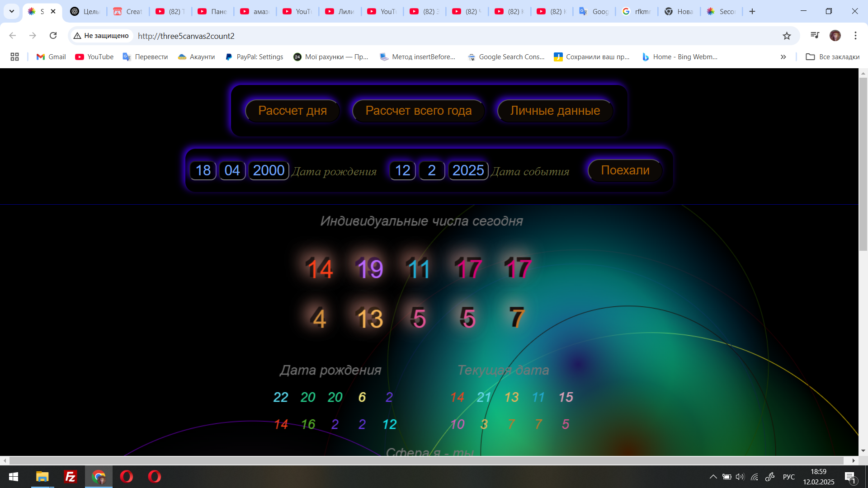
Task: Click the browser back arrow
Action: [x=13, y=36]
